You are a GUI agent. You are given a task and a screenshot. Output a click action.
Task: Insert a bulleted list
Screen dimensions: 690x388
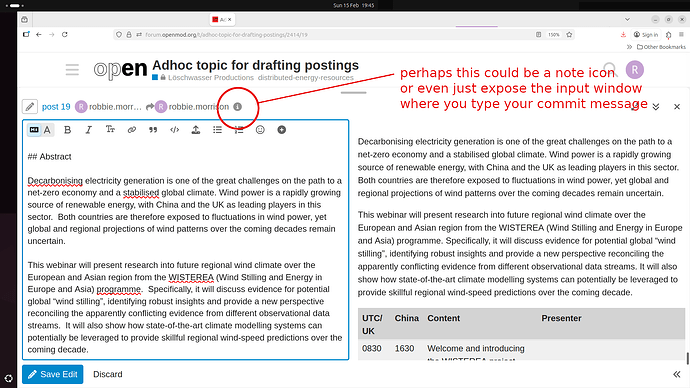click(217, 130)
